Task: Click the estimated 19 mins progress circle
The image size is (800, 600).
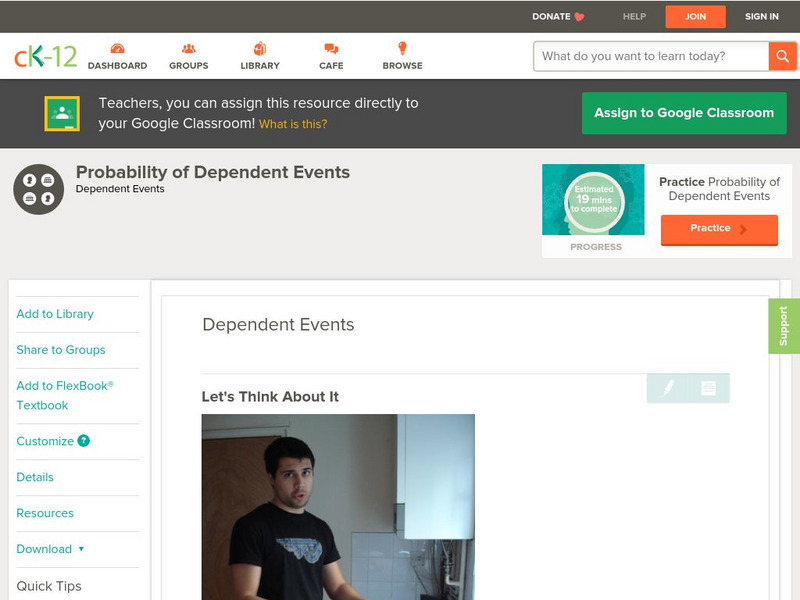Action: coord(594,200)
